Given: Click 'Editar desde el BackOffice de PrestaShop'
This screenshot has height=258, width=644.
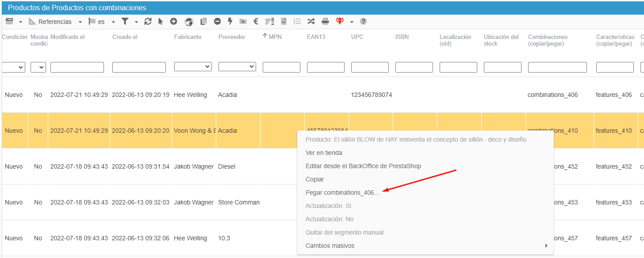Looking at the screenshot, I should 363,166.
